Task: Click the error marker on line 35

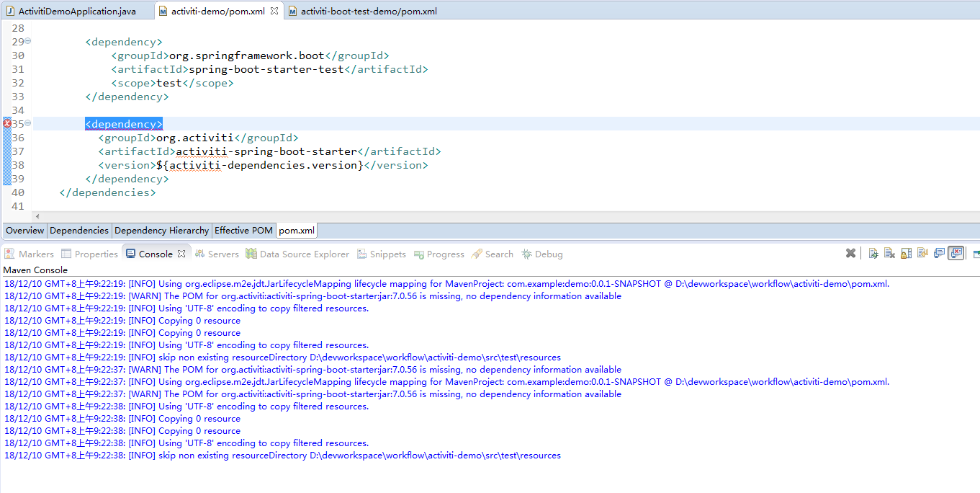Action: point(7,124)
